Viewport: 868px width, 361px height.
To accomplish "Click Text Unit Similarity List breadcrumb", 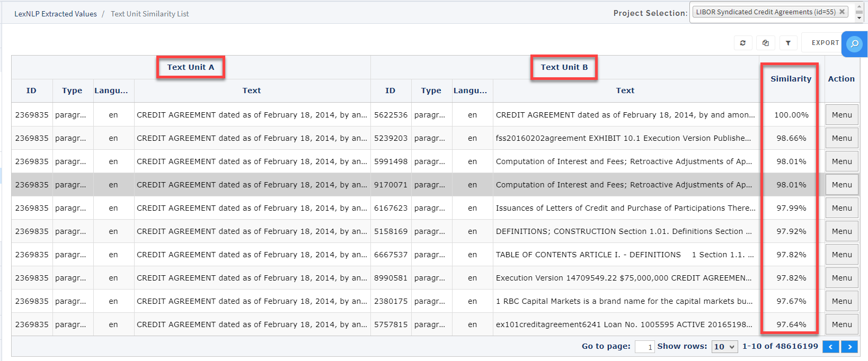I will [149, 14].
